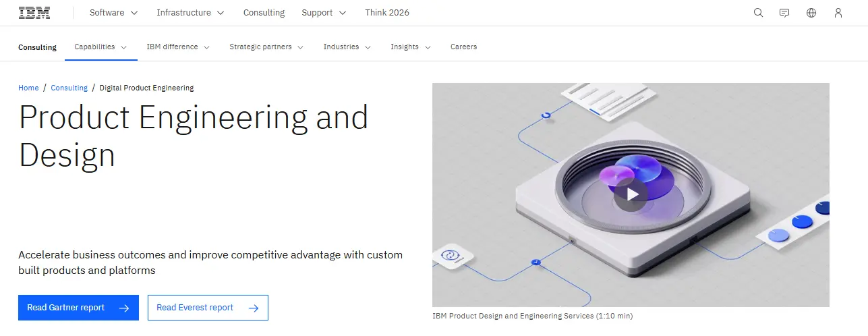The image size is (868, 336).
Task: Open the Think 2026 menu item
Action: 386,13
